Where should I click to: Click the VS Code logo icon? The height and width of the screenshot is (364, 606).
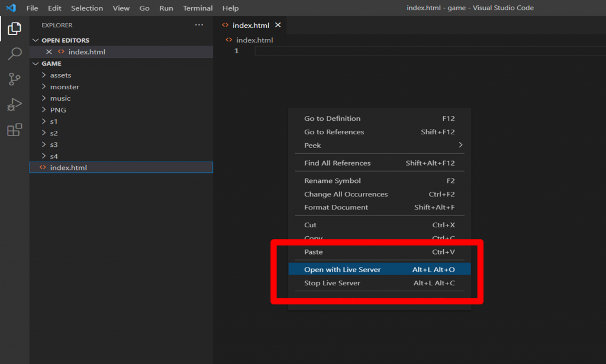coord(11,8)
